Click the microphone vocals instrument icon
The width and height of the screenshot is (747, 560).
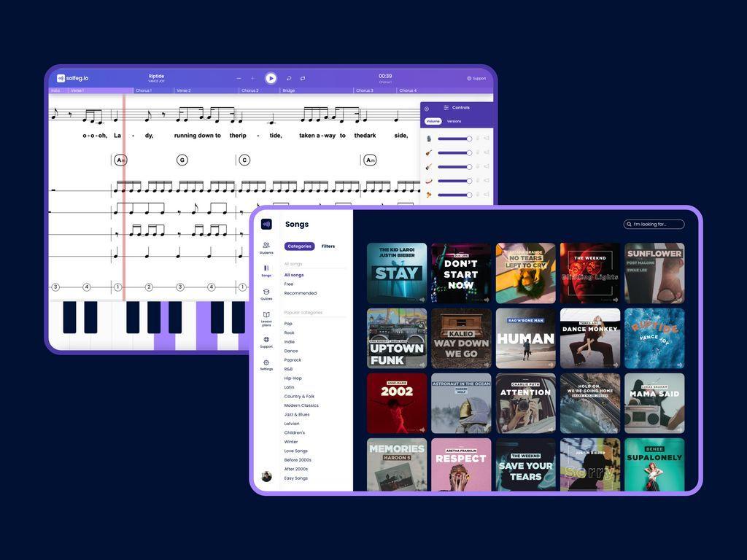click(429, 139)
